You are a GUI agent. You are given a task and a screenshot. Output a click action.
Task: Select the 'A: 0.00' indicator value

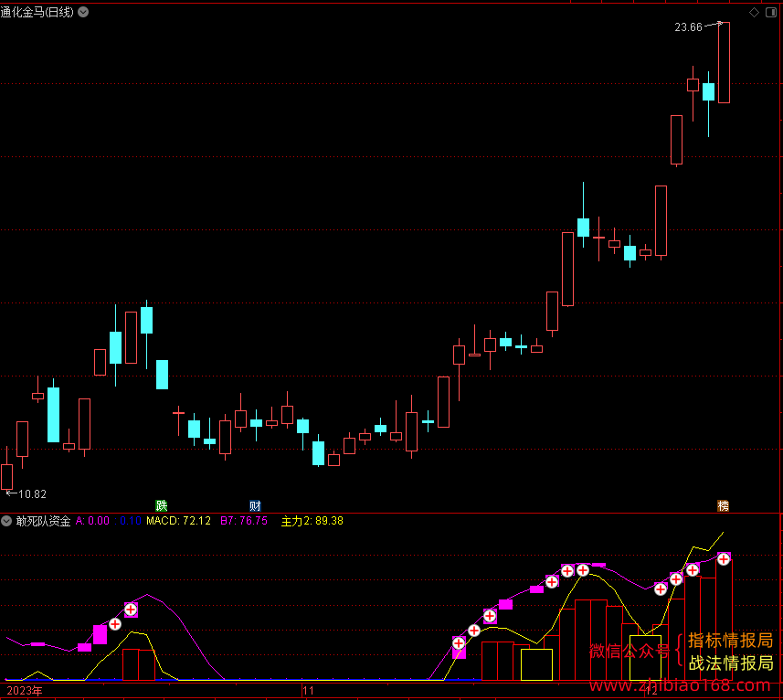click(x=92, y=521)
